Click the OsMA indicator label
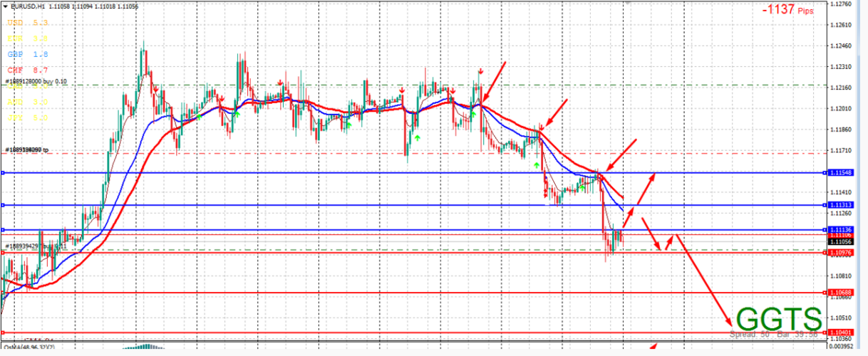Image resolution: width=868 pixels, height=356 pixels. (x=29, y=347)
